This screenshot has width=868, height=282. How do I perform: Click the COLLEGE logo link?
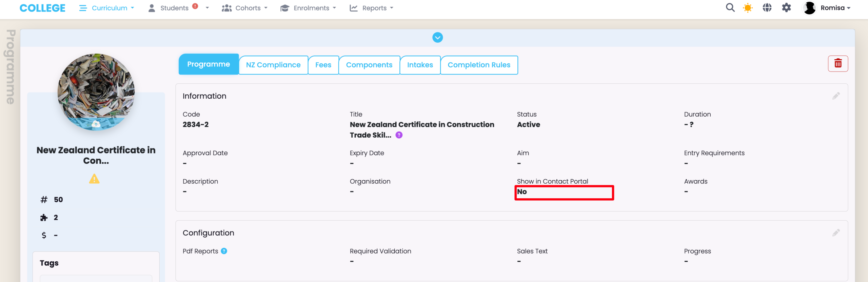(42, 8)
